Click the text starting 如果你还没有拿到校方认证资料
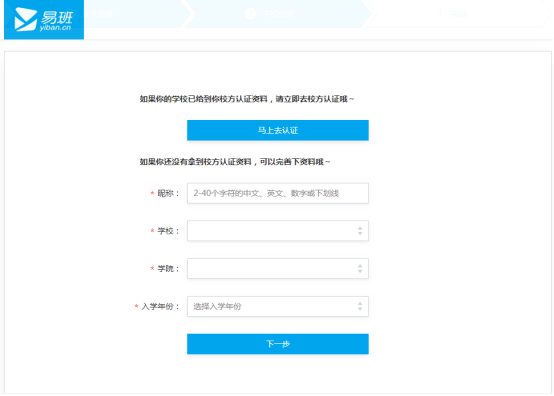 pyautogui.click(x=235, y=162)
